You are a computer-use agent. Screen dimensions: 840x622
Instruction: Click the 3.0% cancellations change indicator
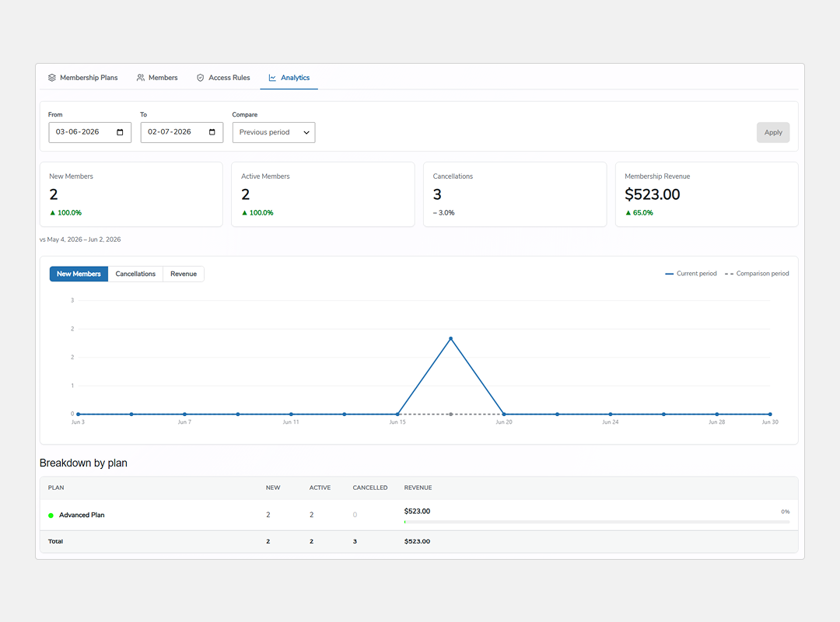coord(443,213)
